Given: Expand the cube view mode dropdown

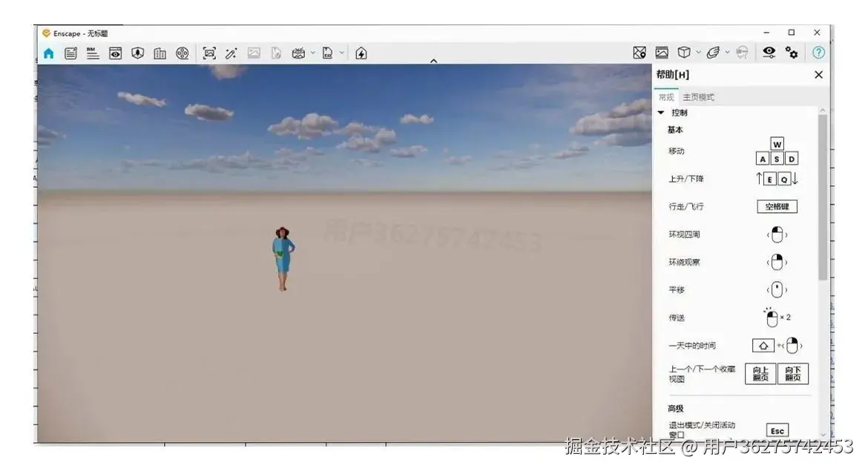Looking at the screenshot, I should coord(698,53).
